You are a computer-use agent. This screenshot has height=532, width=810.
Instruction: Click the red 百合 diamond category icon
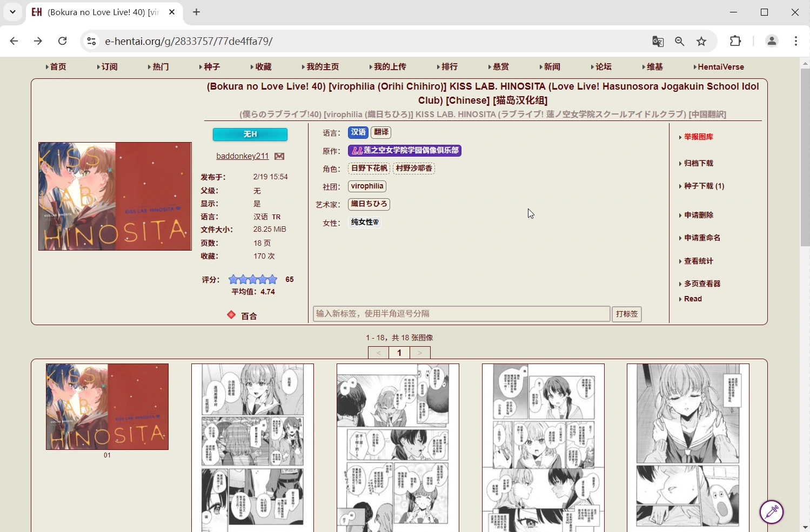[x=231, y=315]
